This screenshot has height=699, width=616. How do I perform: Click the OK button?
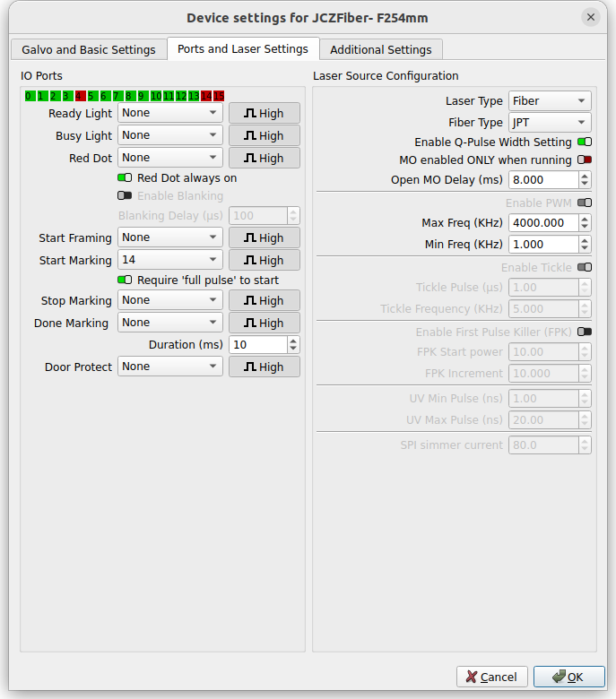568,677
